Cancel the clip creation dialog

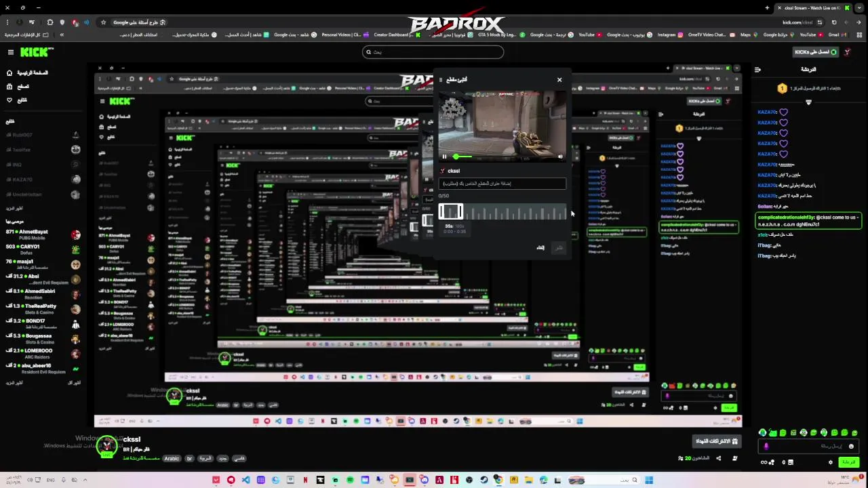540,248
